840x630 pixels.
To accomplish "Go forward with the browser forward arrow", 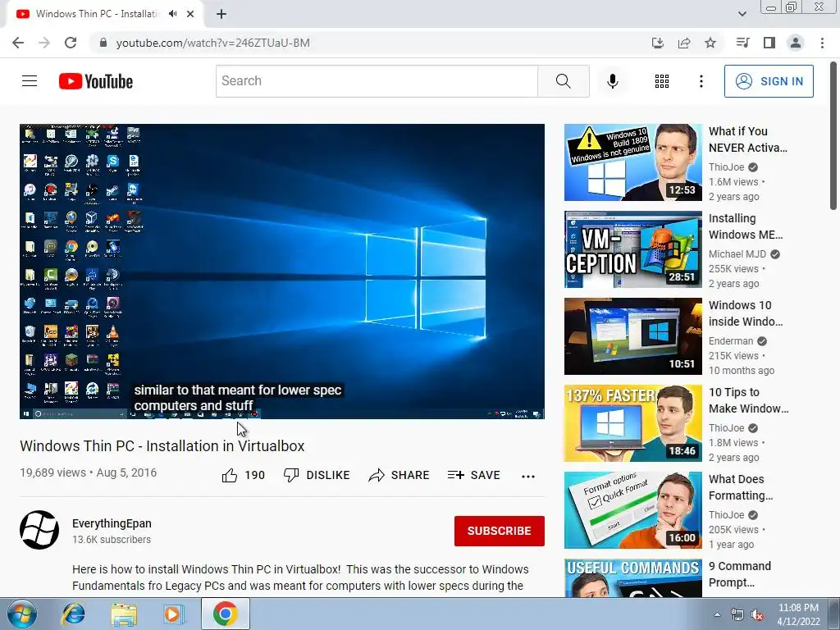I will click(44, 43).
